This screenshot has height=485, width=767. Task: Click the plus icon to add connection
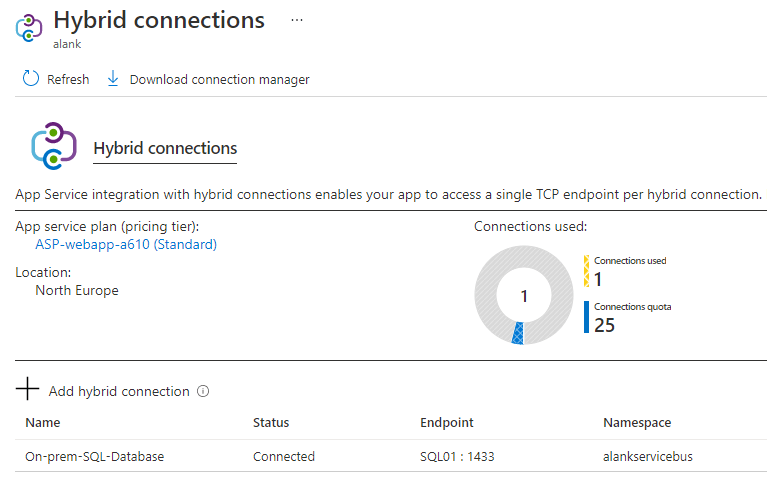pos(28,390)
